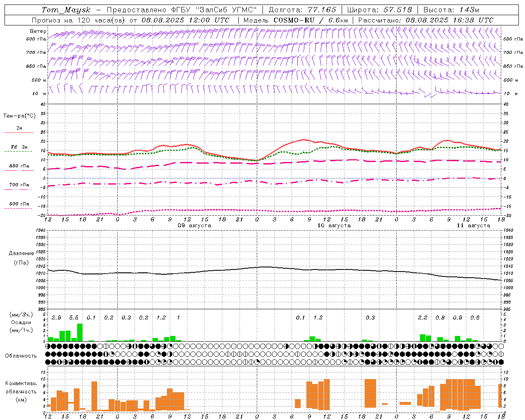Click the "(мм/1ч.)" precipitation unit label
The width and height of the screenshot is (525, 420).
click(22, 330)
